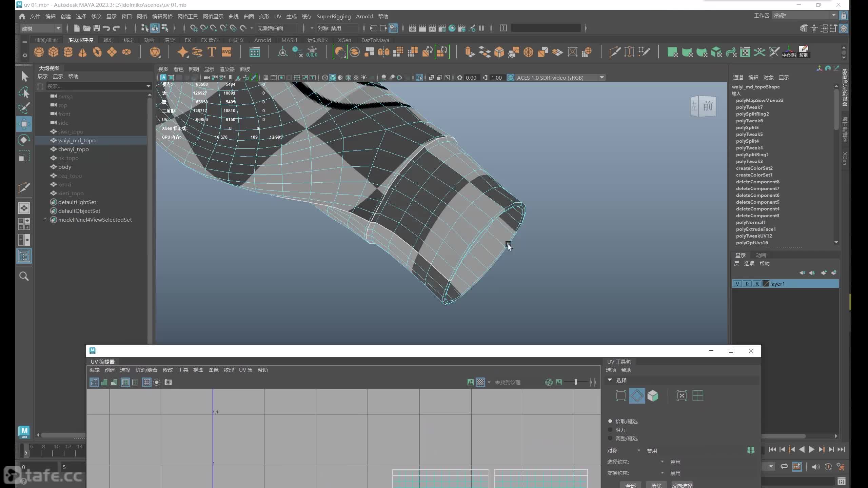This screenshot has height=488, width=868.
Task: Click the SVG import shelf icon
Action: (226, 52)
